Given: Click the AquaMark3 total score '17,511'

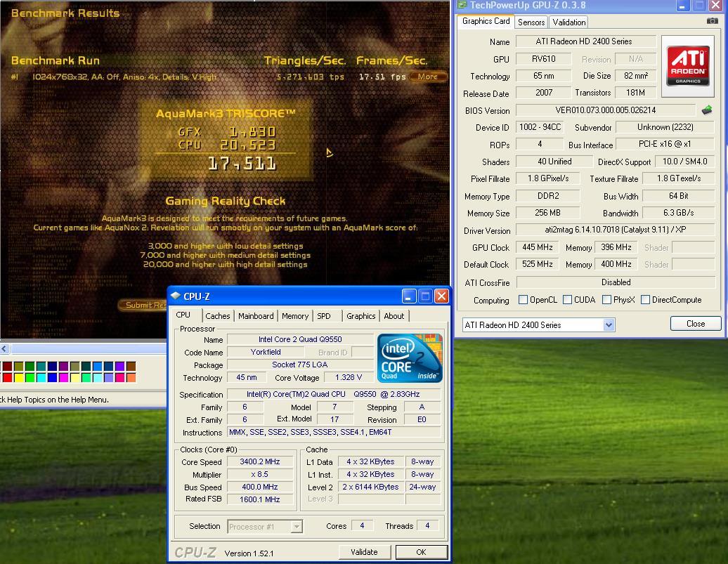Looking at the screenshot, I should 242,164.
